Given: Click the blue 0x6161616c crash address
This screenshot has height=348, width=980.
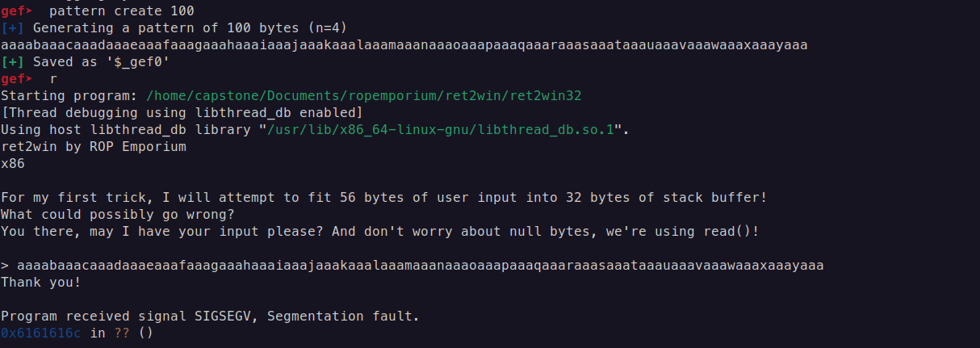Looking at the screenshot, I should (x=42, y=333).
